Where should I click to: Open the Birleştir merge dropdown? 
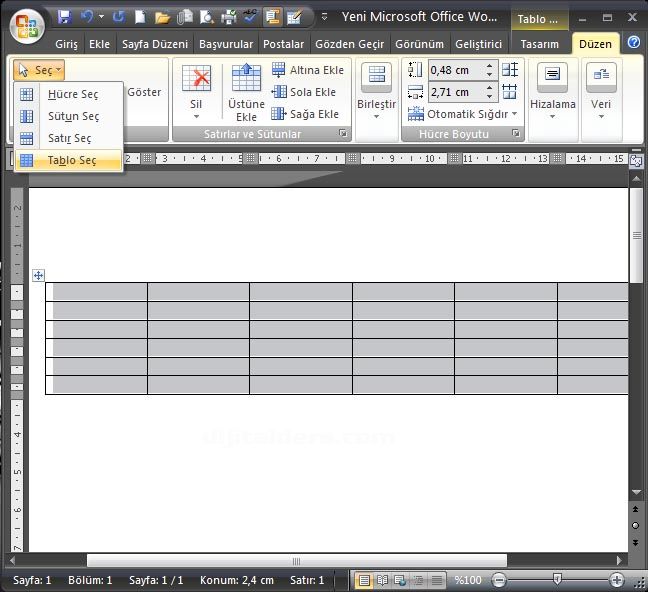point(376,91)
